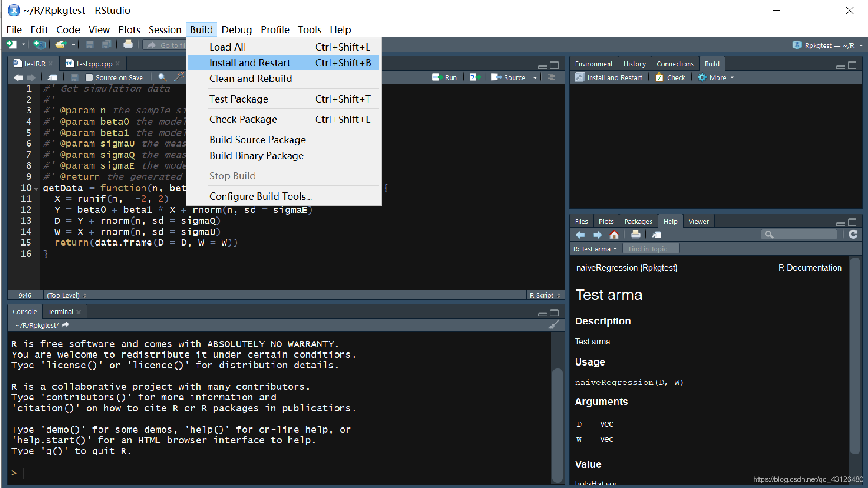The image size is (868, 488).
Task: Refresh the Help topic
Action: pos(854,235)
